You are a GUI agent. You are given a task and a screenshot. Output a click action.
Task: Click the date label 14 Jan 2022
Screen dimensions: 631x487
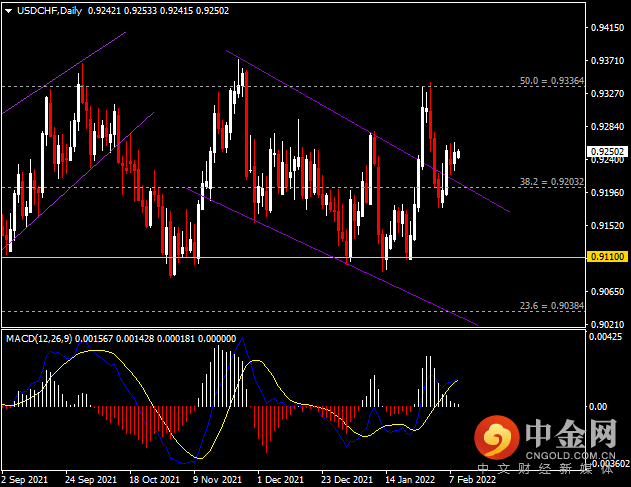[410, 480]
